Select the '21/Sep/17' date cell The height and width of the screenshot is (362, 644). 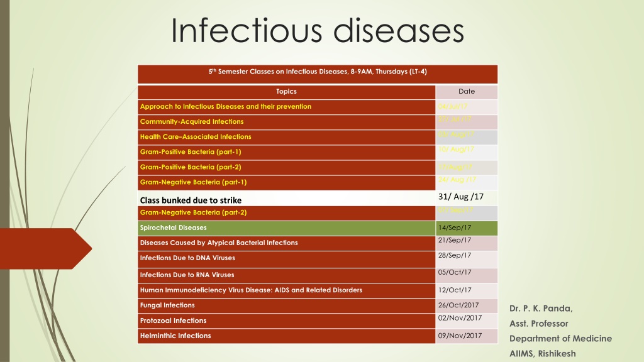[x=467, y=243]
